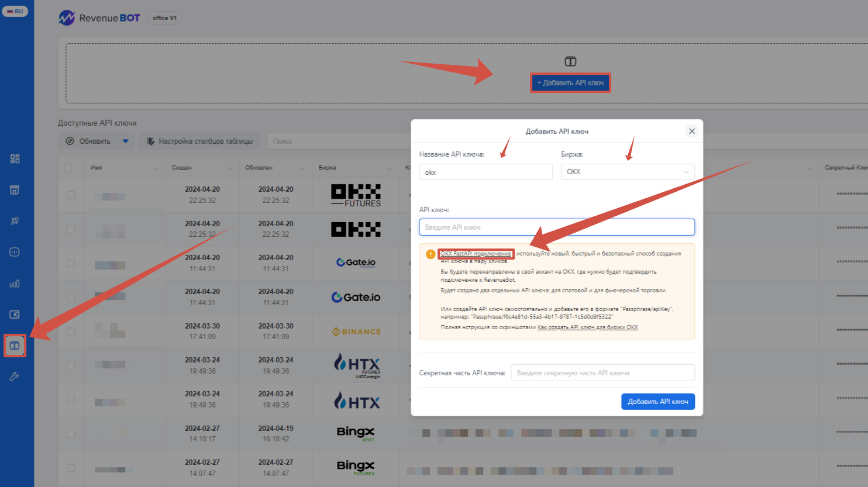Check the HTX spot row checkbox
The width and height of the screenshot is (868, 487).
pyautogui.click(x=71, y=399)
